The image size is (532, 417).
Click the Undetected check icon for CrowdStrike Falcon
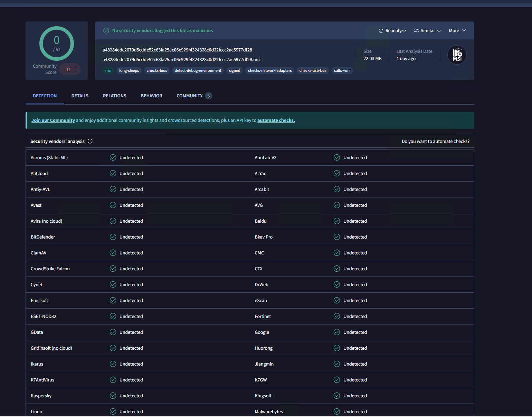point(113,269)
